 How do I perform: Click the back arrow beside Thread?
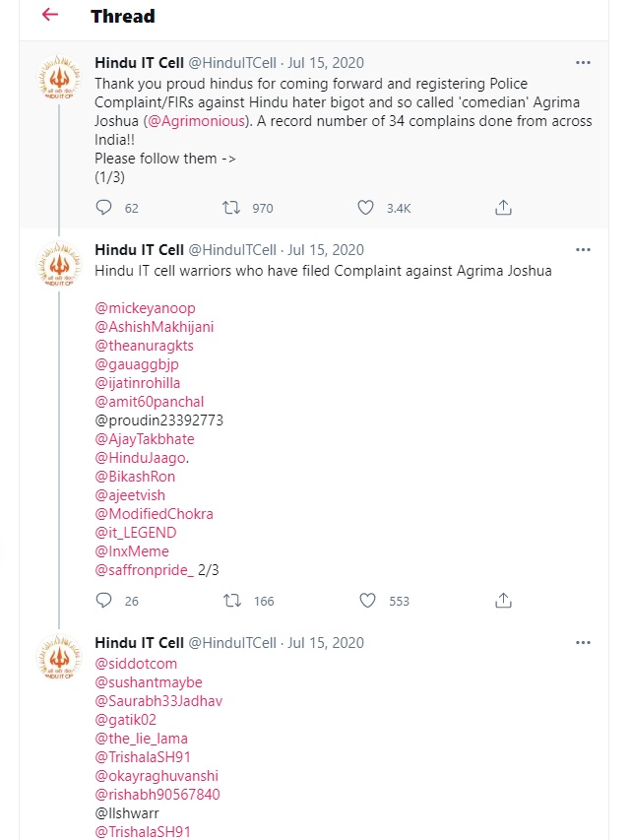point(50,16)
